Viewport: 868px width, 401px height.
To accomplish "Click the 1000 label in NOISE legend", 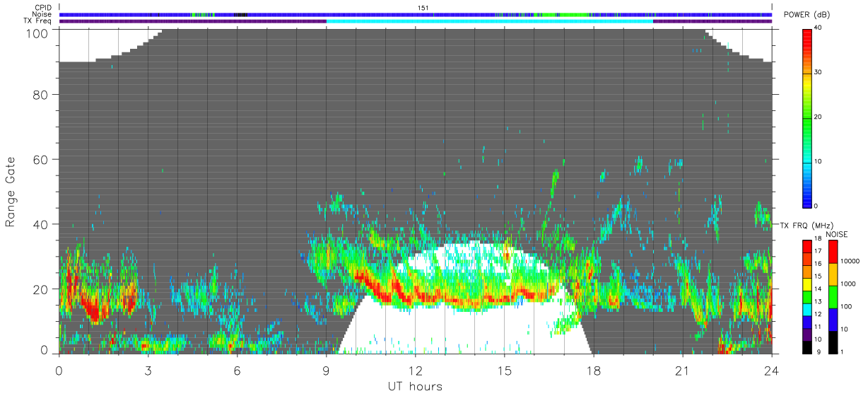I will point(848,284).
